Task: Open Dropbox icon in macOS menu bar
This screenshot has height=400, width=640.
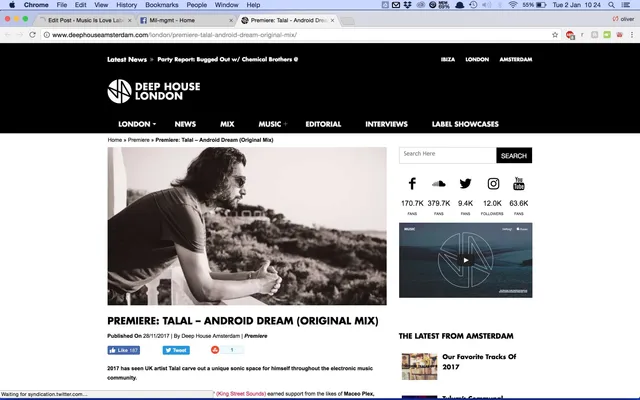Action: coord(407,5)
